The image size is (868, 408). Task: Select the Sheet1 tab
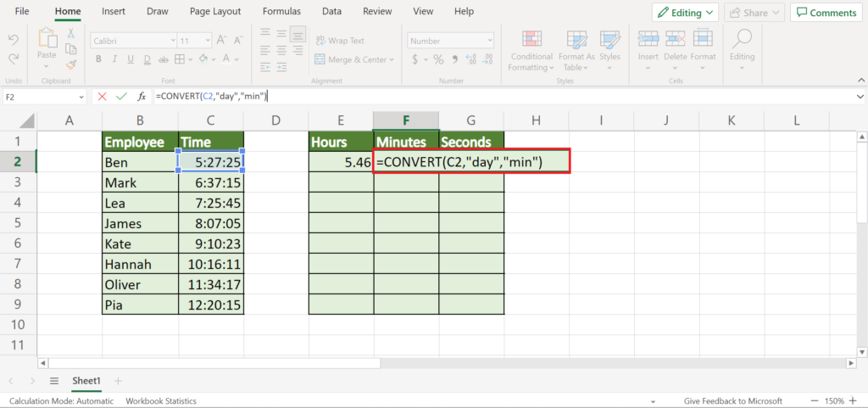[86, 381]
